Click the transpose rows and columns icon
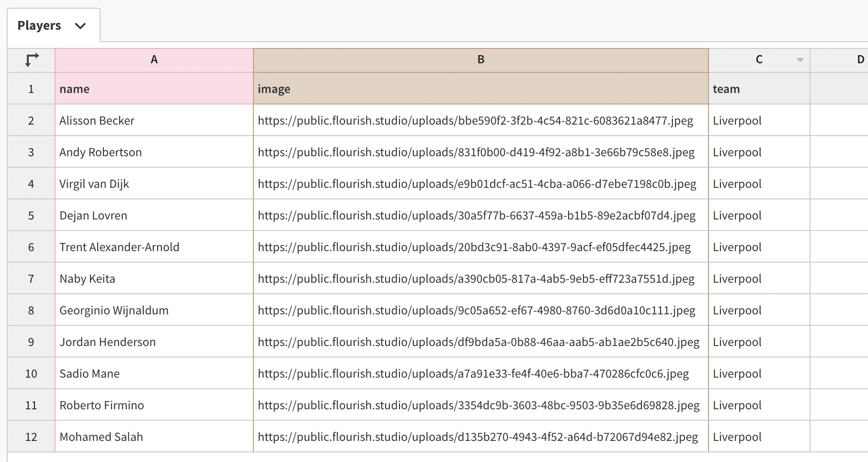This screenshot has width=868, height=462. click(x=32, y=60)
